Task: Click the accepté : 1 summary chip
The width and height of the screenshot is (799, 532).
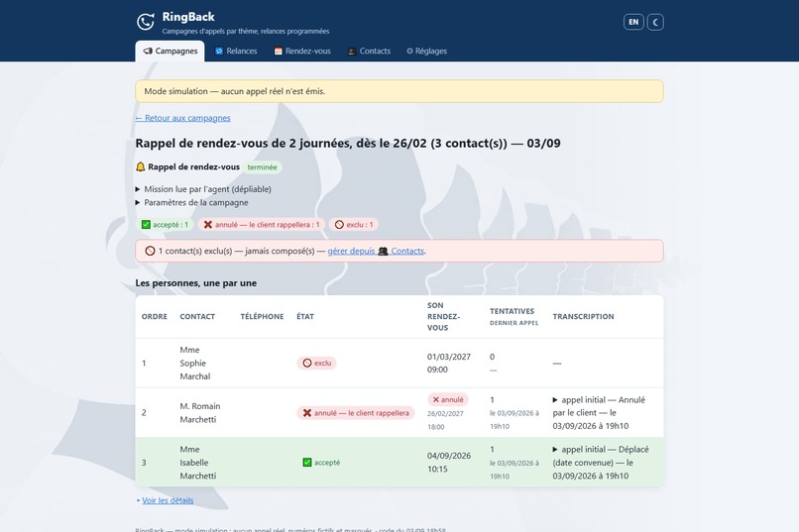Action: (165, 225)
